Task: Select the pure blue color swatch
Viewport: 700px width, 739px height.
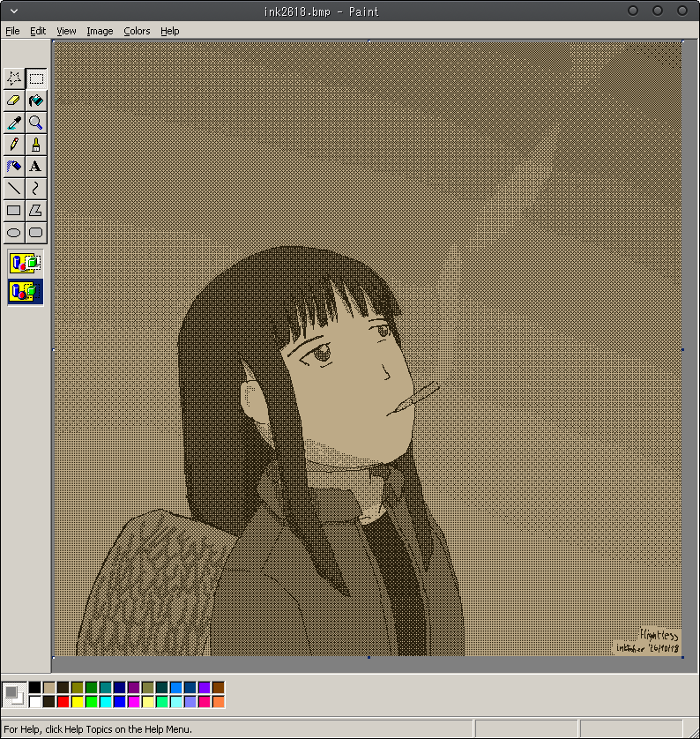Action: pyautogui.click(x=120, y=702)
